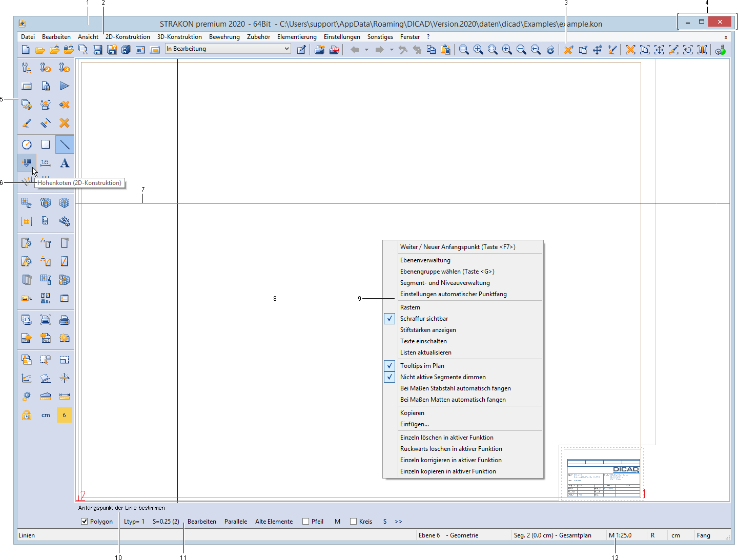Click the S=0.25 (2) pen setting
738x560 pixels.
tap(166, 522)
